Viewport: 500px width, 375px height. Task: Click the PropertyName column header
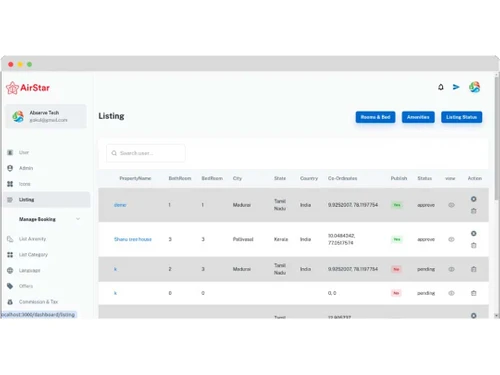coord(135,178)
